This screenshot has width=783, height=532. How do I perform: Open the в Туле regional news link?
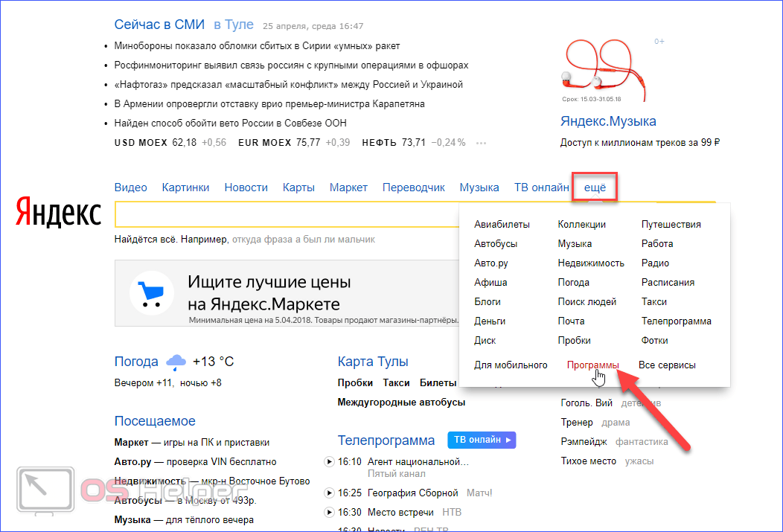234,25
